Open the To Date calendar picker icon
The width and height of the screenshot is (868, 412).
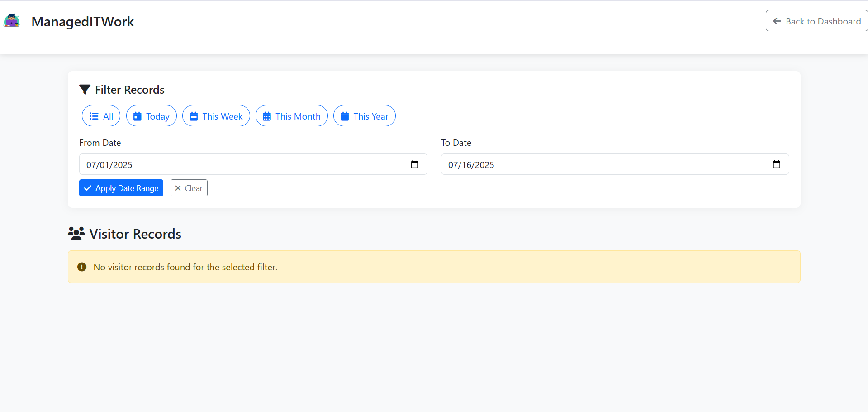(x=776, y=164)
